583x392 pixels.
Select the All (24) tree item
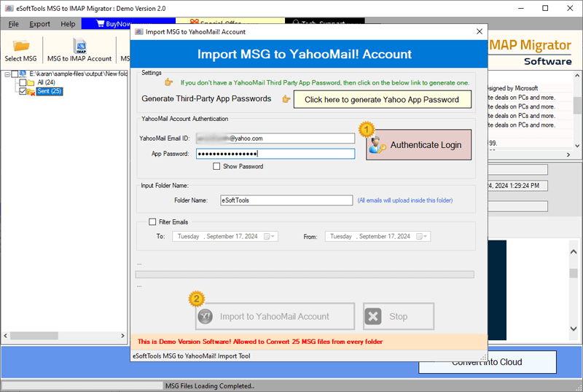click(x=46, y=82)
